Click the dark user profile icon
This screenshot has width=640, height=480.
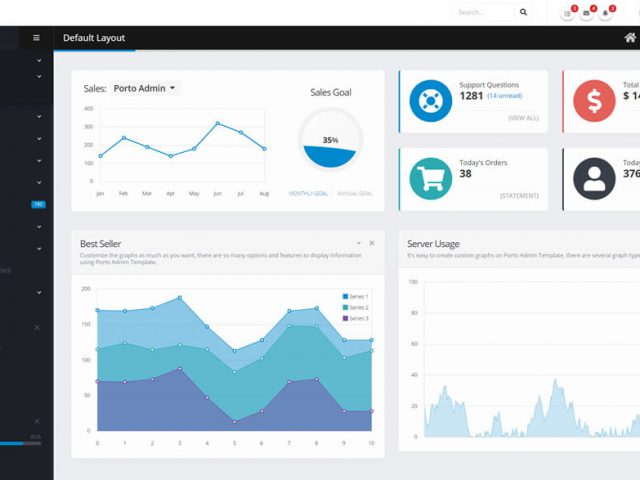coord(594,178)
